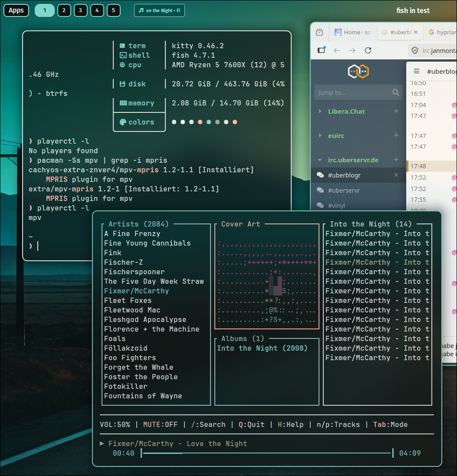Select artist 'A Fine Frenzy'

tap(132, 233)
